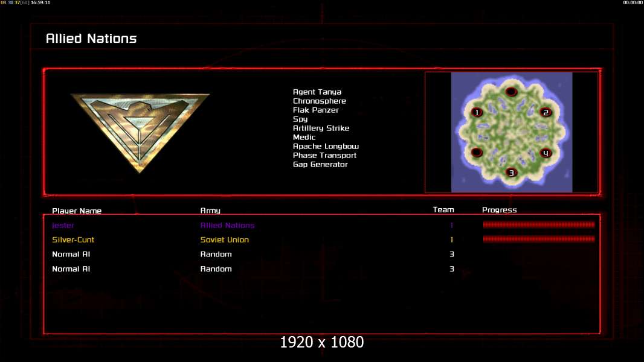Image resolution: width=644 pixels, height=362 pixels.
Task: Click the Flak Panzer entry
Action: 316,110
